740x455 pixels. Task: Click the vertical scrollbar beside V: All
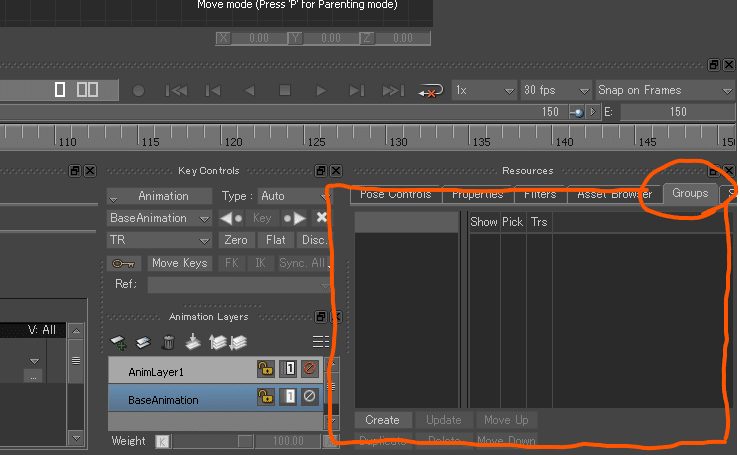click(x=76, y=384)
